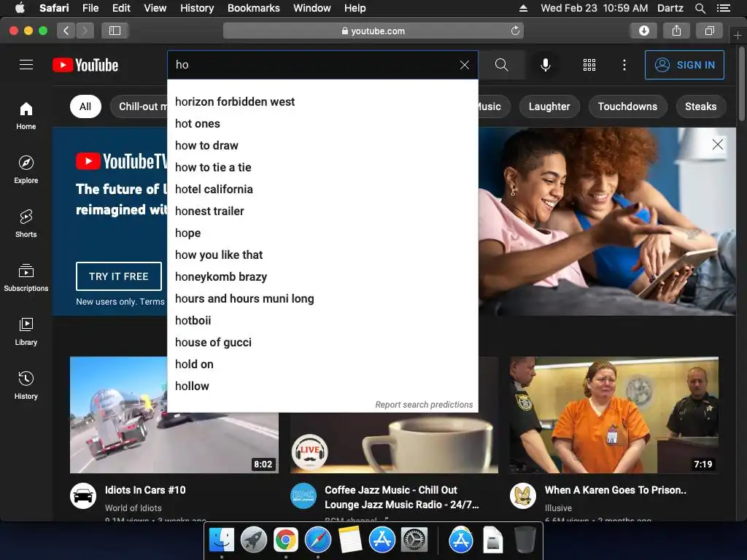Viewport: 747px width, 560px height.
Task: Choose suggestion hold on
Action: pos(322,365)
